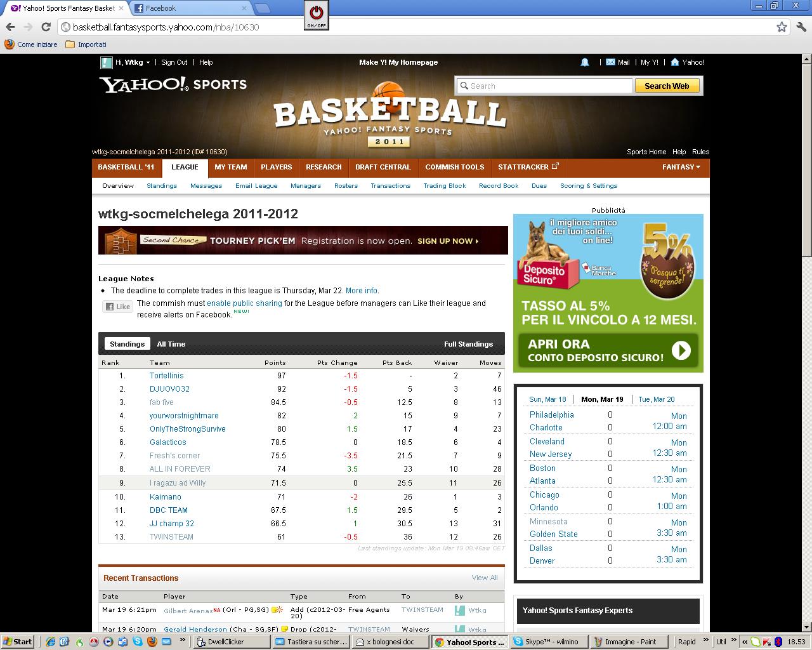812x650 pixels.
Task: Toggle the Facebook Like button
Action: tap(118, 307)
